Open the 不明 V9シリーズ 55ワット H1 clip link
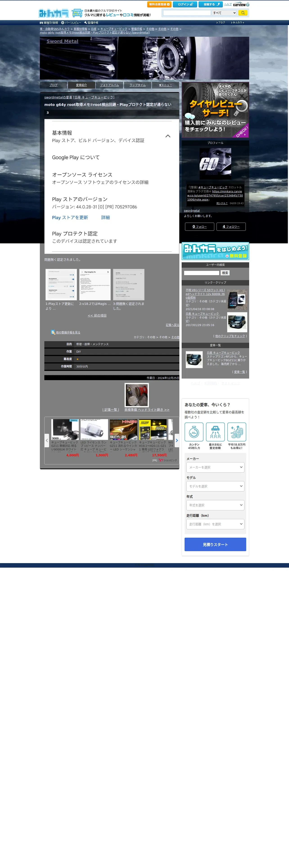 tap(205, 294)
